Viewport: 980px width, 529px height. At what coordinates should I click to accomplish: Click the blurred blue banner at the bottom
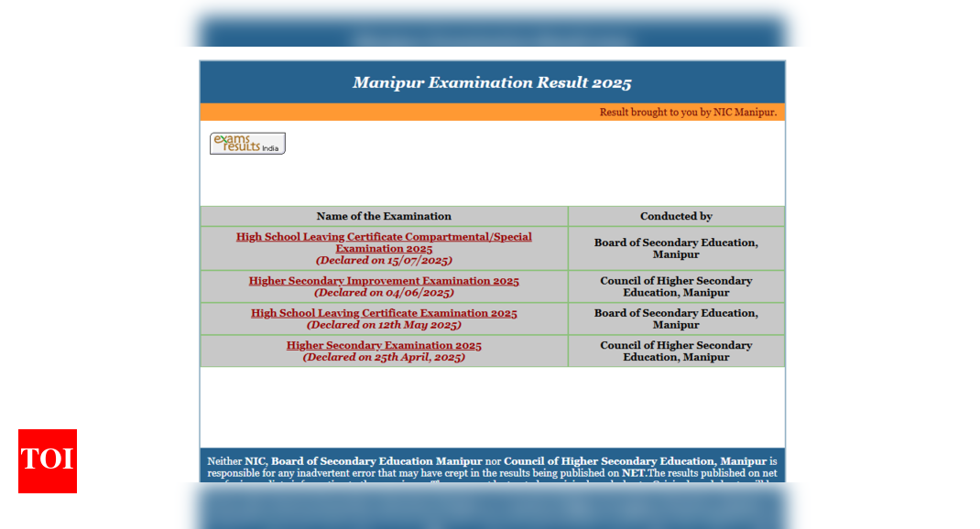coord(492,506)
